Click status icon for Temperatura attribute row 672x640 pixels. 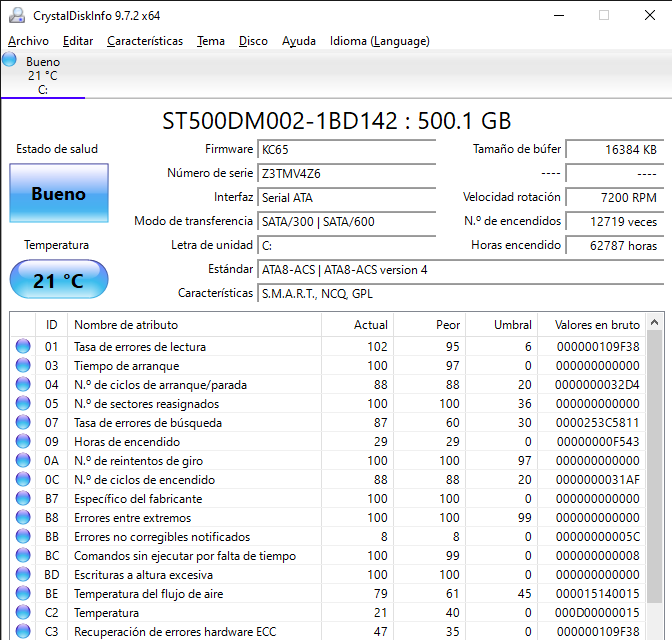23,613
